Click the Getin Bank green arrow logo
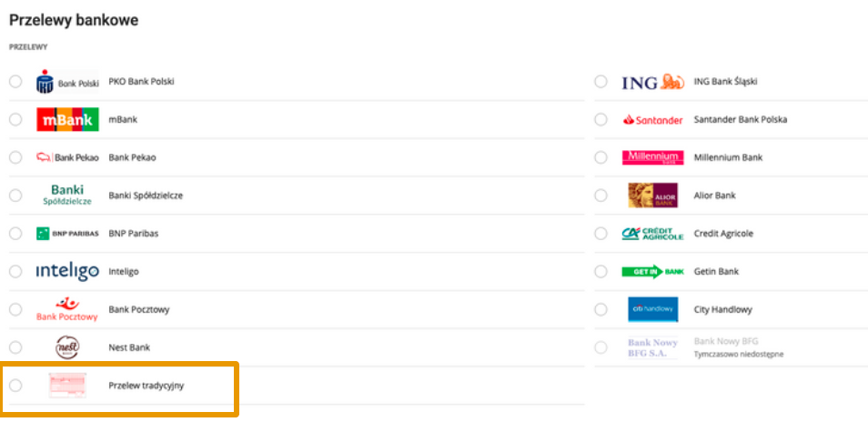Image resolution: width=868 pixels, height=422 pixels. [x=652, y=271]
